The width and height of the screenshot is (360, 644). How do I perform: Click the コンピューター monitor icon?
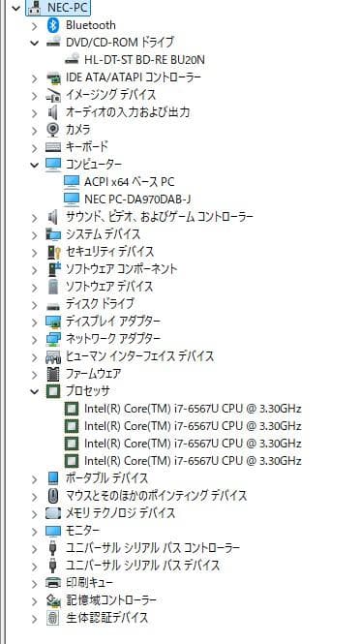pos(53,165)
